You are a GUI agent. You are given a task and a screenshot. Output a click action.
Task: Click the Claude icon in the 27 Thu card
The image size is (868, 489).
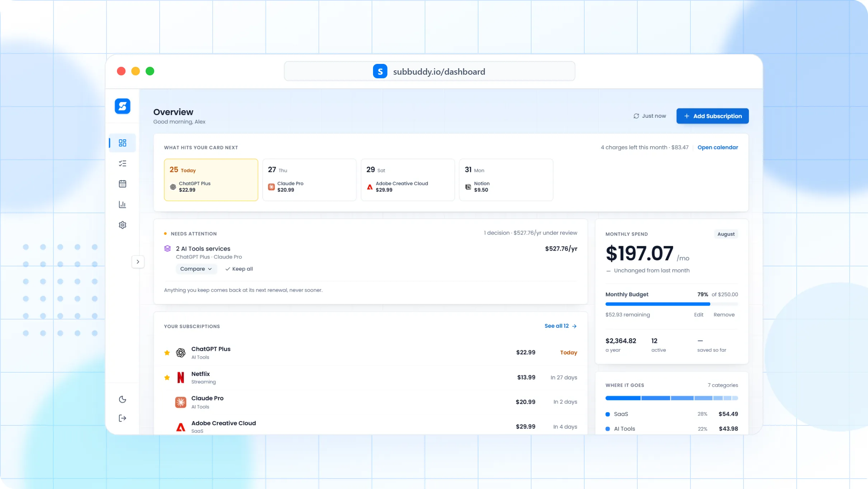271,187
